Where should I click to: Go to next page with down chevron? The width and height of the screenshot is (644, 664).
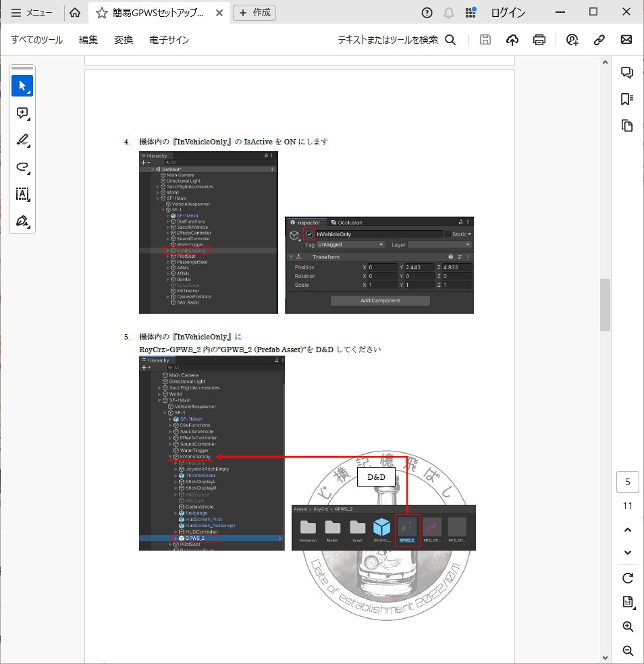[628, 552]
